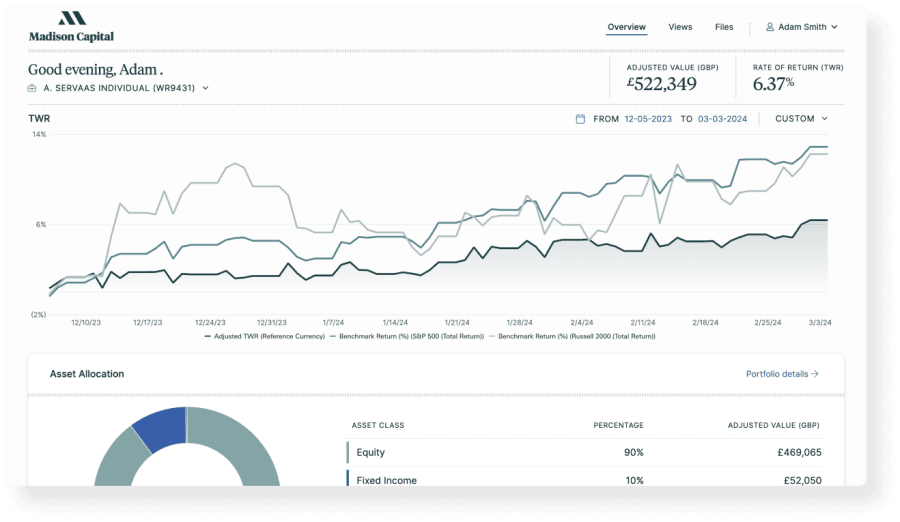The image size is (900, 522).
Task: Click the TWR chart title
Action: click(39, 118)
